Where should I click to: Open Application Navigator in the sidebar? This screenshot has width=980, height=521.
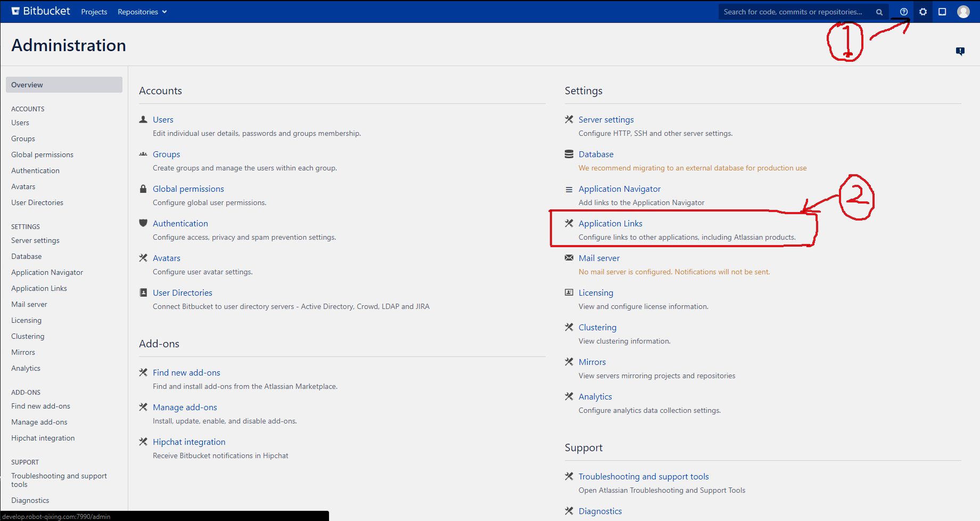click(47, 272)
